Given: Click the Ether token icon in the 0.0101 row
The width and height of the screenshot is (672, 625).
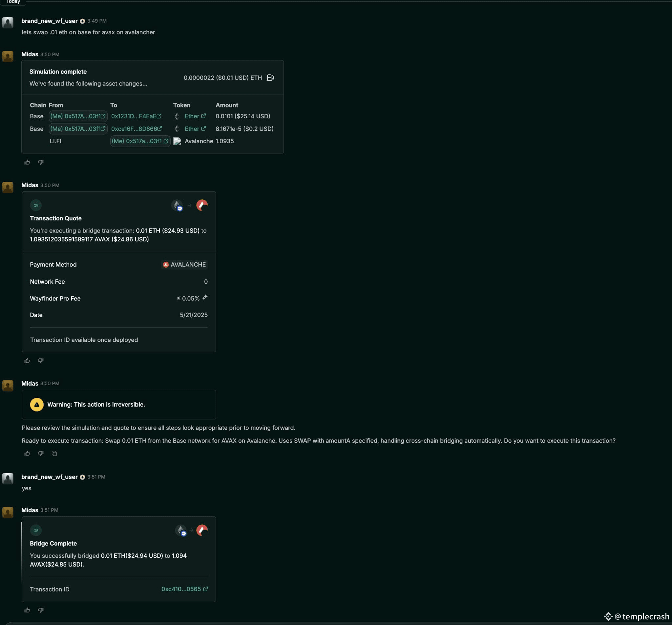Looking at the screenshot, I should click(x=177, y=116).
